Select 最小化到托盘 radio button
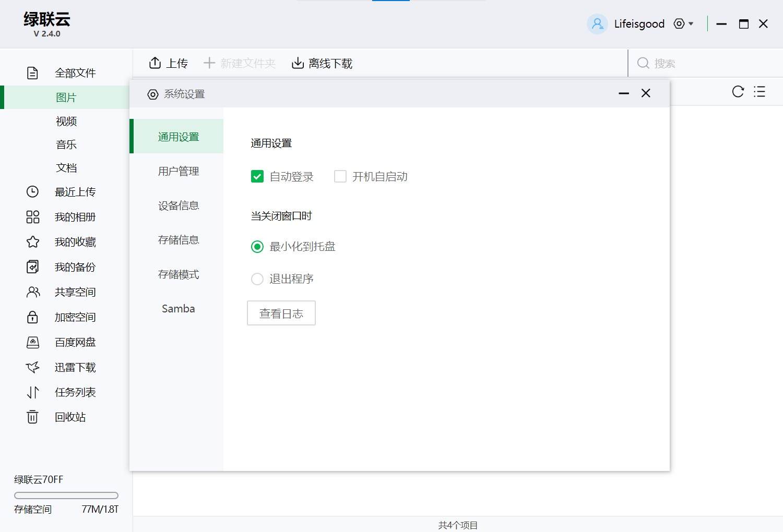Viewport: 783px width, 532px height. (257, 247)
